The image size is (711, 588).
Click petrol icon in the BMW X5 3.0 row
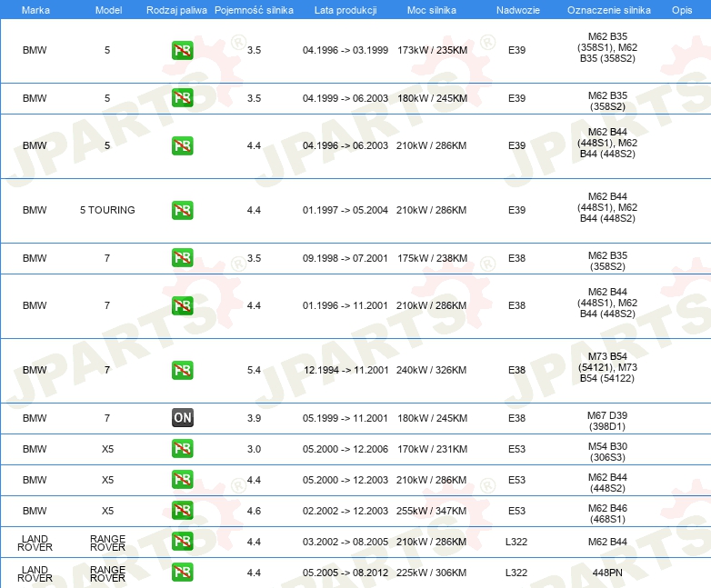(x=183, y=449)
